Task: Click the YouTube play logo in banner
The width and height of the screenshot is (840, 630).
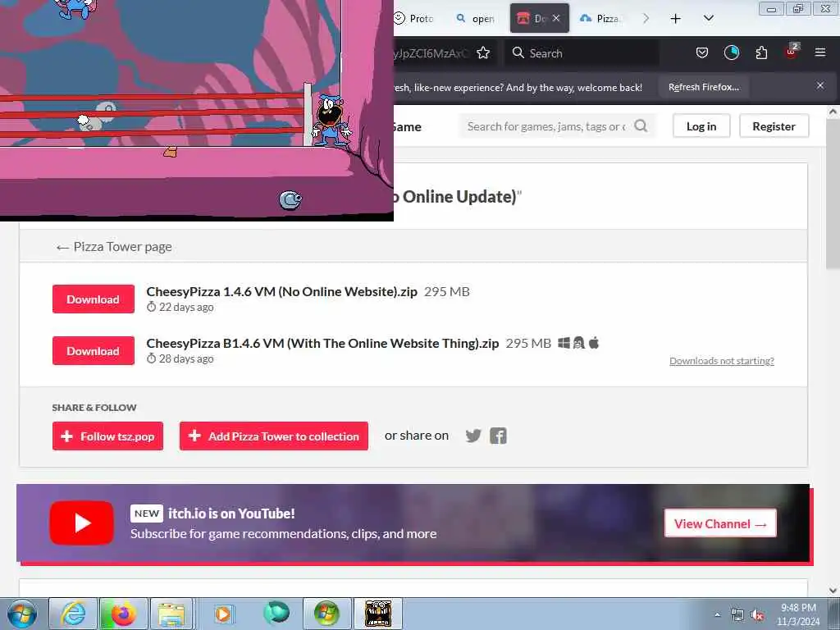Action: pos(81,523)
